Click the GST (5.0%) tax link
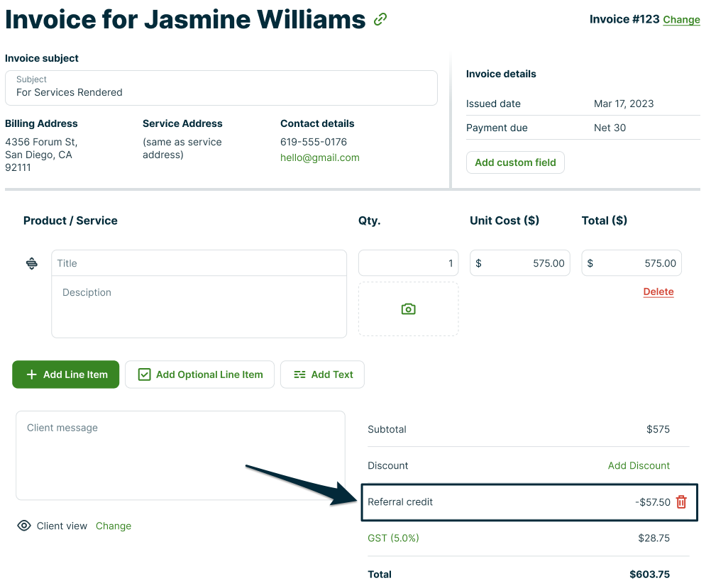 click(393, 538)
